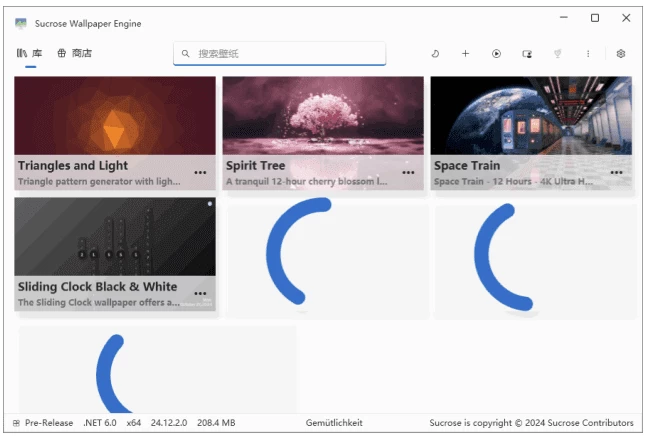The width and height of the screenshot is (646, 436).
Task: Select the Triangles and Light wallpaper thumbnail
Action: [115, 115]
